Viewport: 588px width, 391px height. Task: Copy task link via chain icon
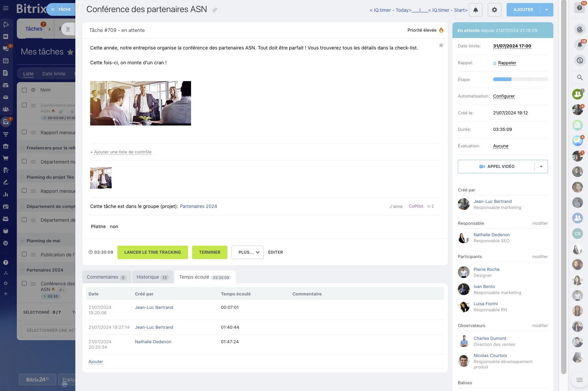215,10
